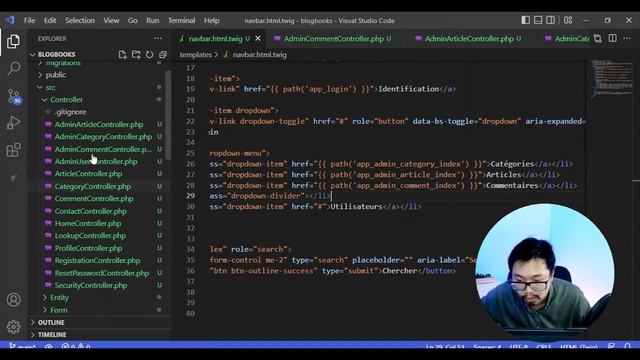Split the editor to the right
The width and height of the screenshot is (640, 360).
613,38
